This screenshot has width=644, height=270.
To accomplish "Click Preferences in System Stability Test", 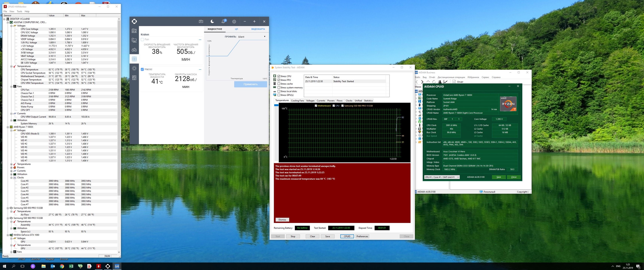I will pyautogui.click(x=362, y=236).
